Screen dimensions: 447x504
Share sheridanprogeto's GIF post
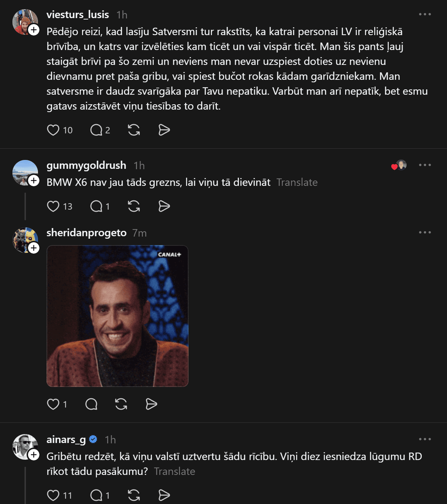pyautogui.click(x=152, y=404)
